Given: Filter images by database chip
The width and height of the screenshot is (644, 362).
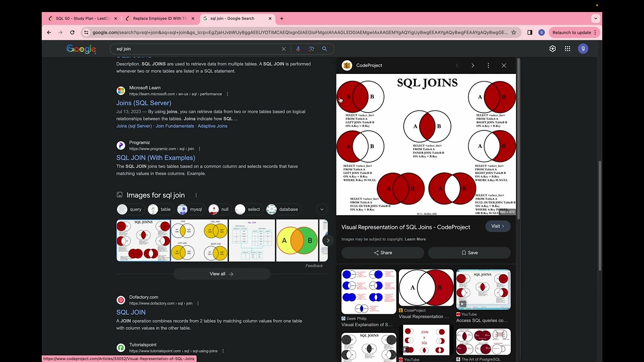Looking at the screenshot, I should (283, 209).
